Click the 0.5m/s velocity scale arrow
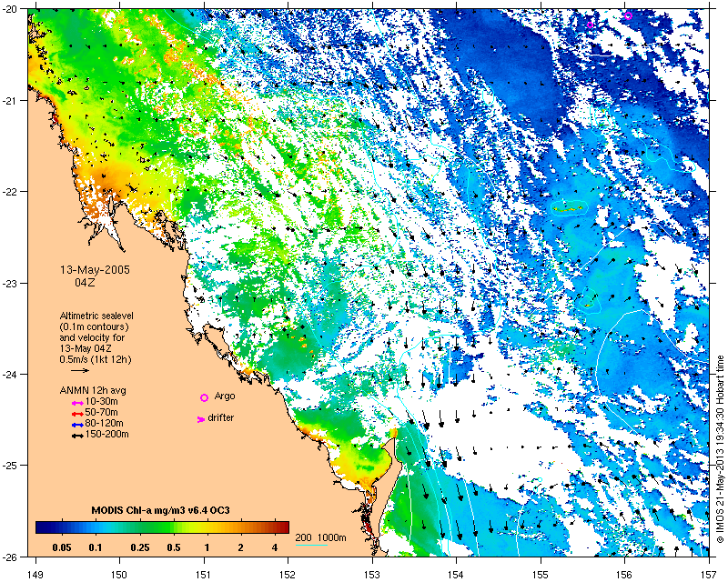Viewport: 728px width, 582px height. [x=80, y=370]
